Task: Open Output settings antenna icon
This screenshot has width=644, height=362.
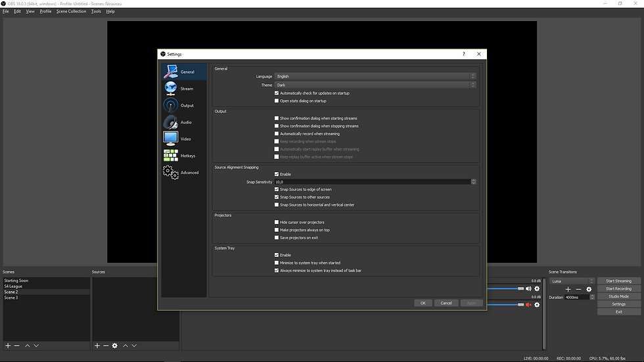Action: click(x=170, y=105)
